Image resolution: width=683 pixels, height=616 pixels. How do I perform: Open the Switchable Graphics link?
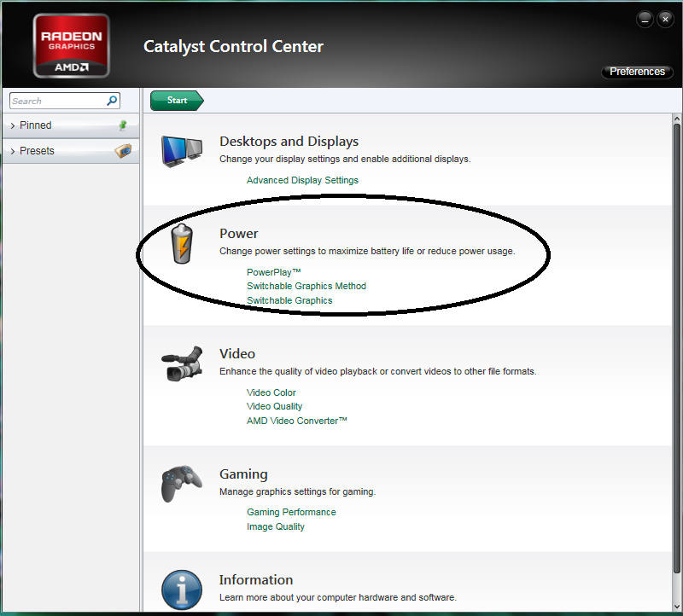289,300
